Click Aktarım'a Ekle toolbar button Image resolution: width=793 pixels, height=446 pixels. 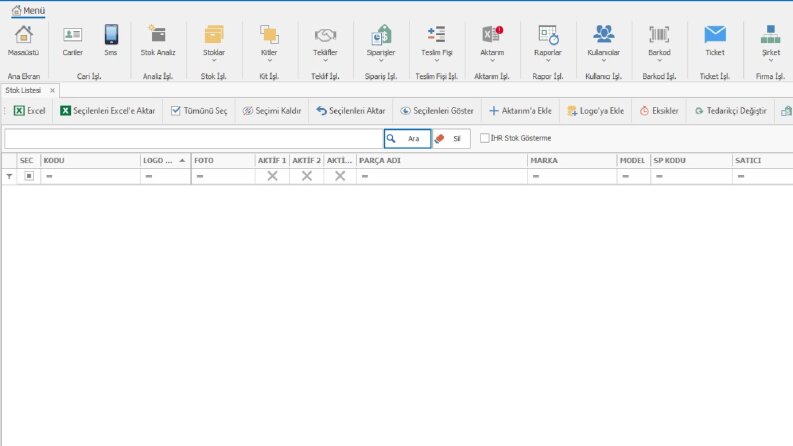520,111
